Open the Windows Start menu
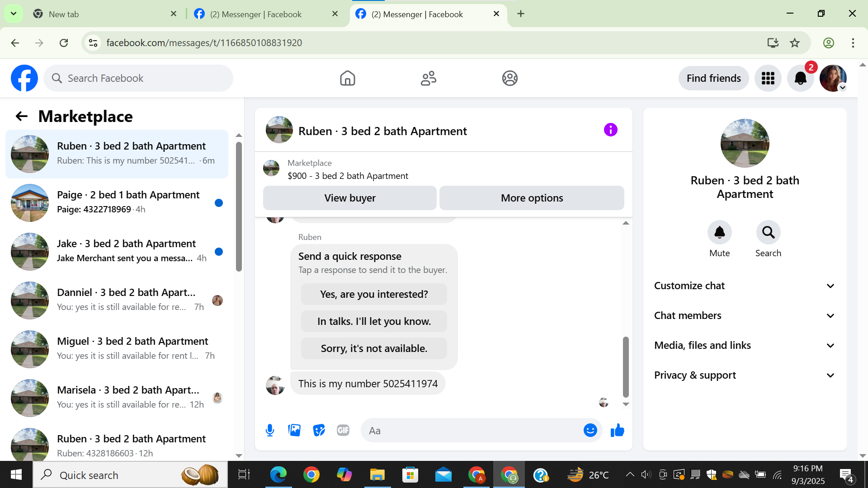The image size is (868, 488). [x=16, y=475]
